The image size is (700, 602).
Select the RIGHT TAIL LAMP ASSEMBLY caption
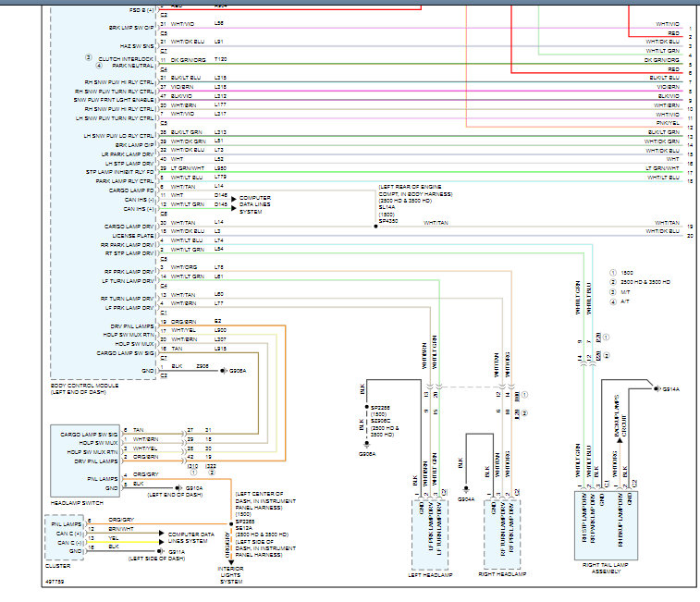pos(606,568)
